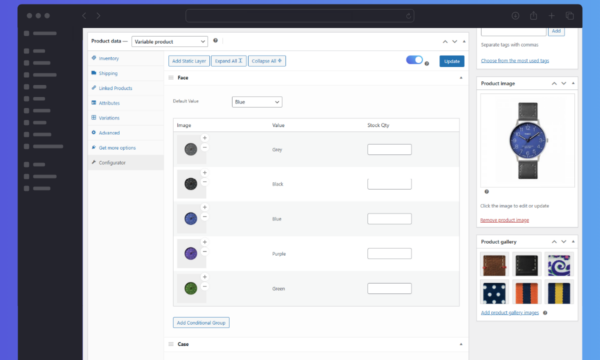Screen dimensions: 600x360
Task: Click the plus icon in Blue row
Action: tap(205, 207)
